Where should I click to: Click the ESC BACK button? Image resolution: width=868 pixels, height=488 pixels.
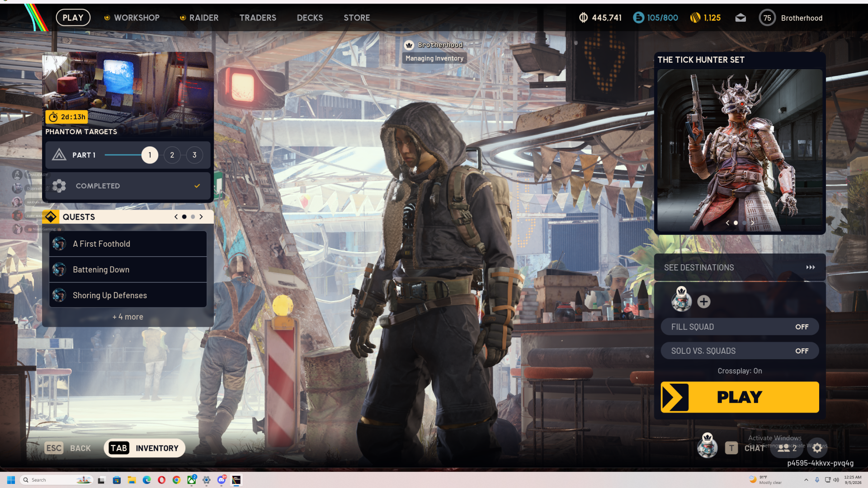(x=68, y=448)
